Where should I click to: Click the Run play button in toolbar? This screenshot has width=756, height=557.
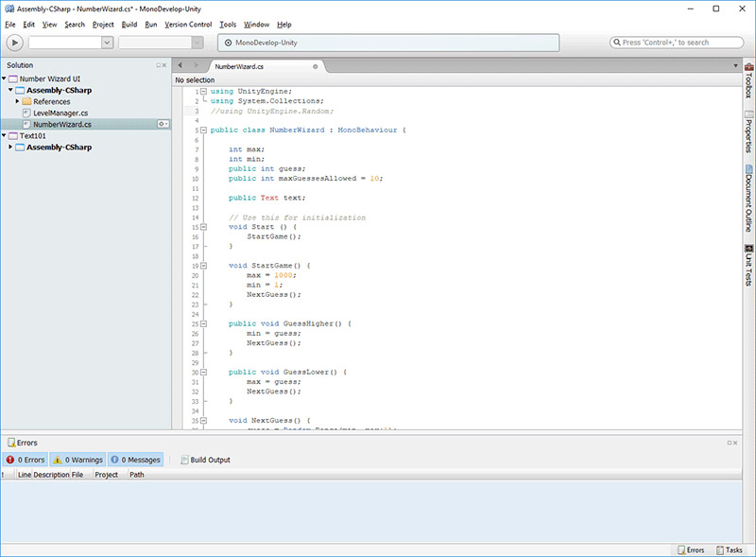click(15, 43)
